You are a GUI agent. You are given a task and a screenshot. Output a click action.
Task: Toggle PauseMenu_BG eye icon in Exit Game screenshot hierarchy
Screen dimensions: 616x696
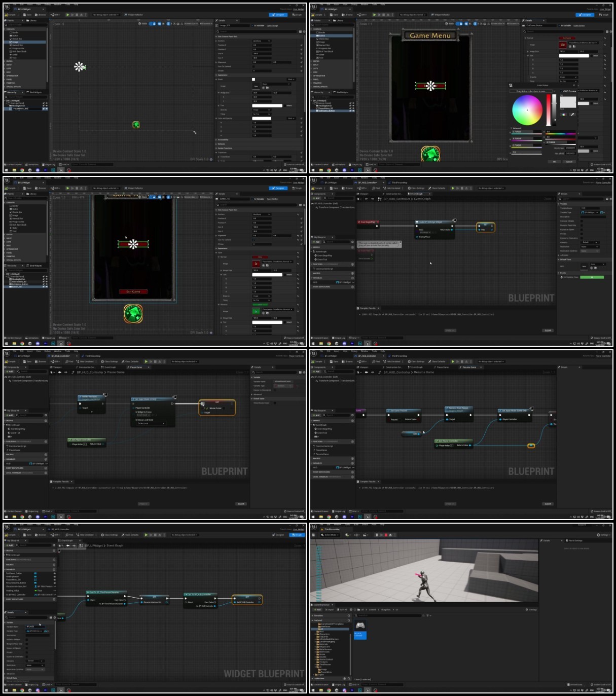(46, 281)
